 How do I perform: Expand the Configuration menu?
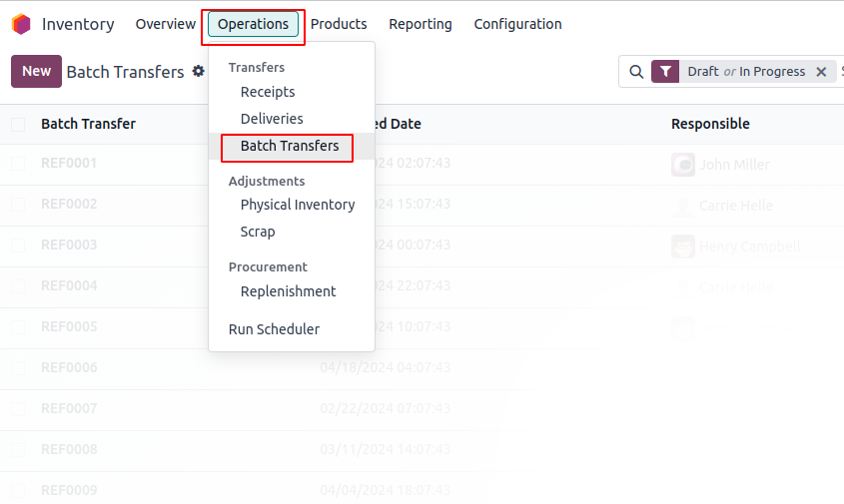(517, 24)
